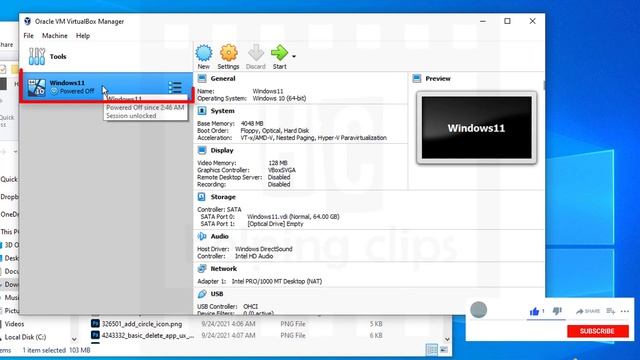Click the 4048 MB base memory value
This screenshot has height=360, width=640.
pyautogui.click(x=252, y=123)
